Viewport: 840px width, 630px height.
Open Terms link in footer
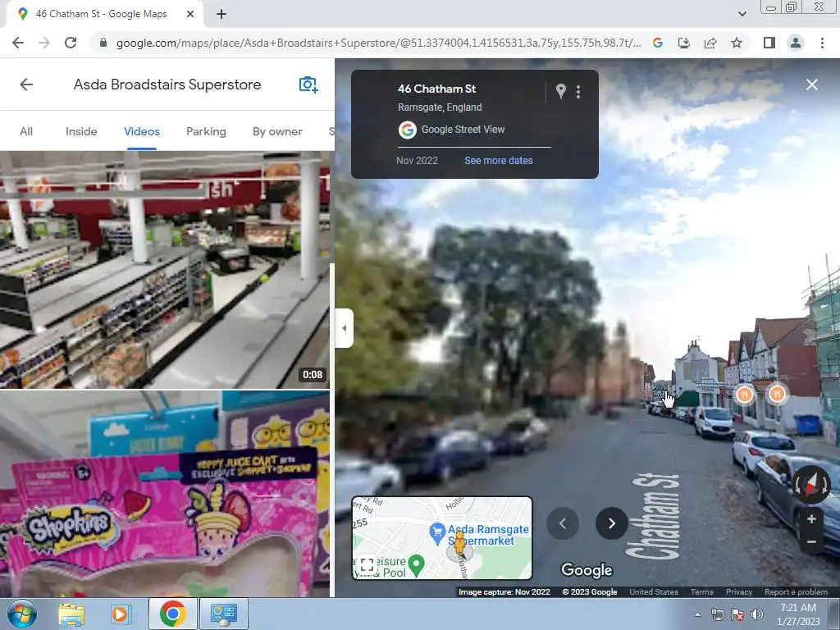point(702,592)
